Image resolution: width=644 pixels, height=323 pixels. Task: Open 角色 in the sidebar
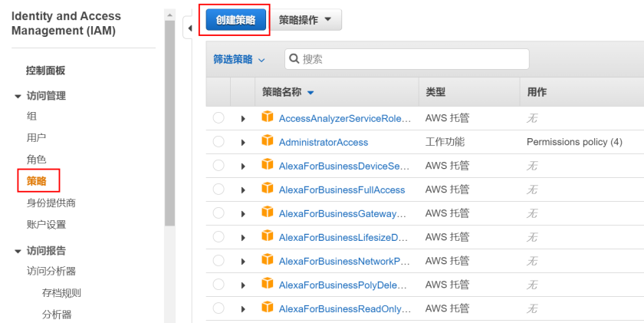(x=37, y=160)
